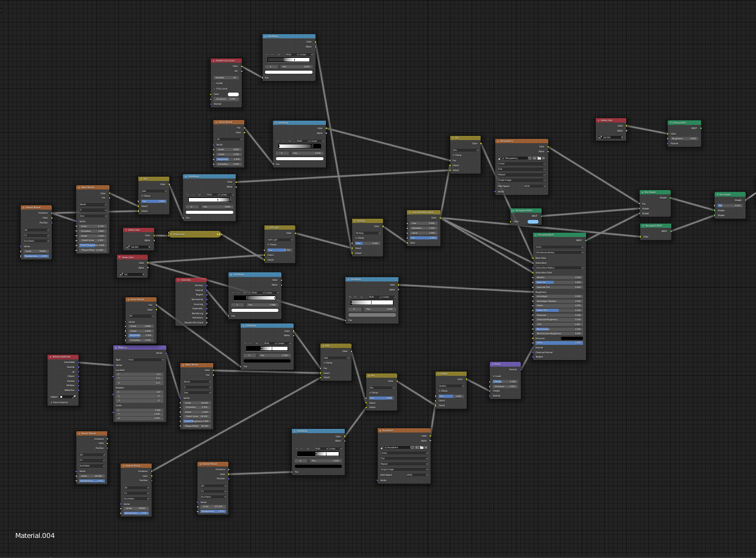Viewport: 756px width, 558px height.
Task: Open Ambient Occlusion Color swatch
Action: [233, 94]
